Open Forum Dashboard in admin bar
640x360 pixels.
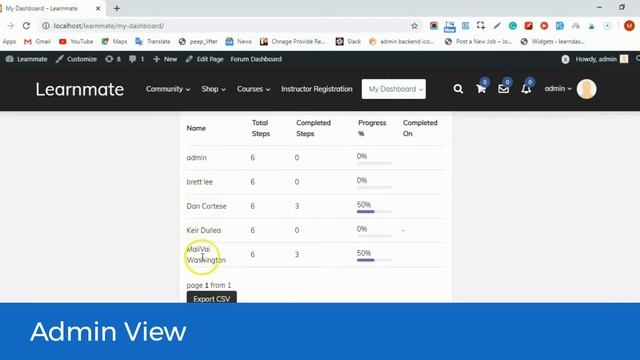(x=256, y=59)
